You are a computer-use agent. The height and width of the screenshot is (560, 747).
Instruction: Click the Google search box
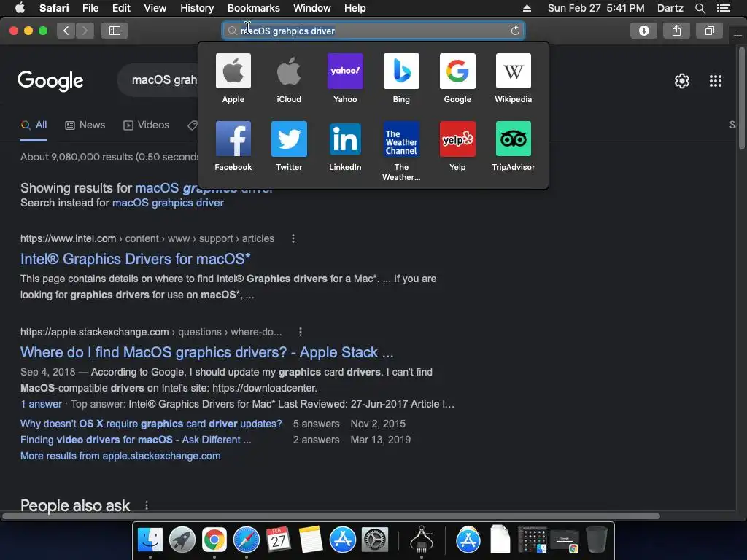tap(158, 80)
